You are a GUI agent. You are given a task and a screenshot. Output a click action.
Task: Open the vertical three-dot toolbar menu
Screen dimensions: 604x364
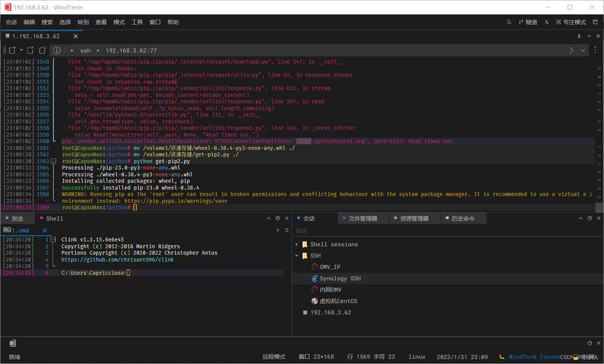pos(595,50)
